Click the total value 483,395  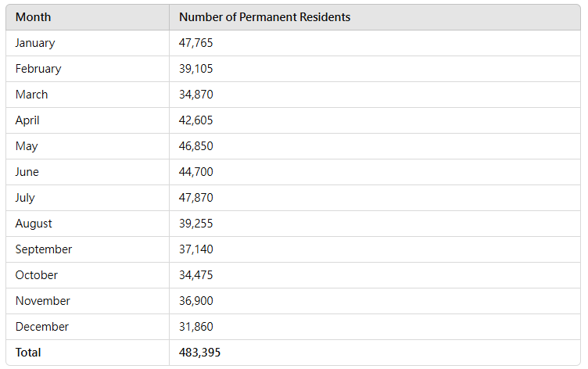pos(199,353)
